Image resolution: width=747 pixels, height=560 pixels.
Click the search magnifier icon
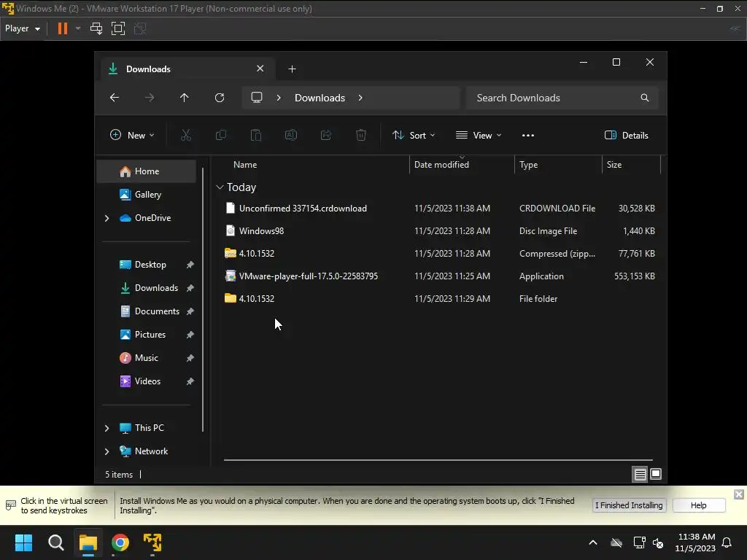(645, 98)
